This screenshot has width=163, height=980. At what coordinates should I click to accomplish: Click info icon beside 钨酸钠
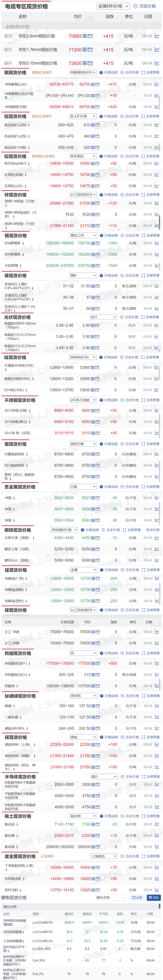17,686
